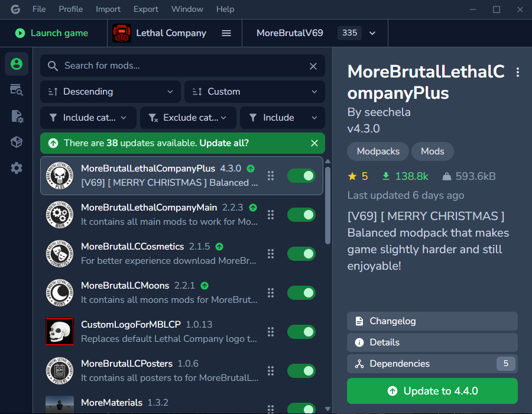Screen dimensions: 532x414
Task: Click drag handle of MoreBrutalLCPosters
Action: pos(270,371)
